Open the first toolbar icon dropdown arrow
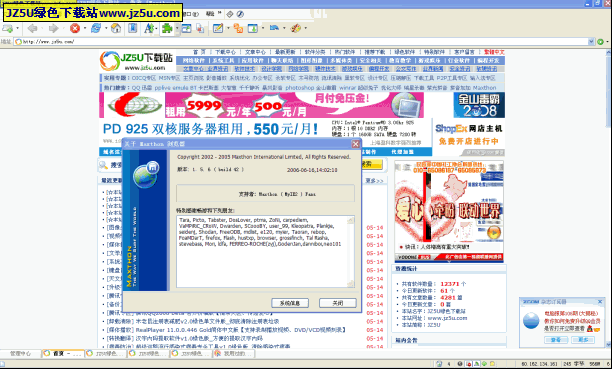The height and width of the screenshot is (369, 612). [x=17, y=28]
